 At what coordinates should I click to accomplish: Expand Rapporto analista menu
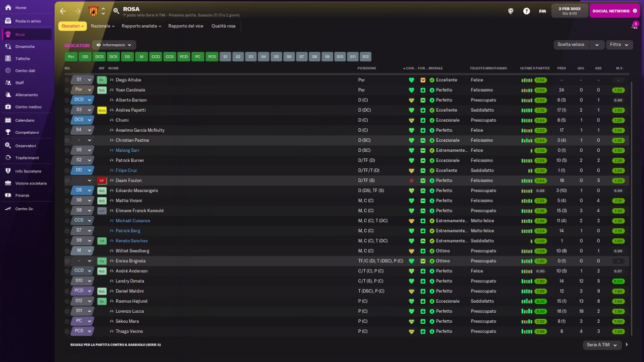[141, 26]
